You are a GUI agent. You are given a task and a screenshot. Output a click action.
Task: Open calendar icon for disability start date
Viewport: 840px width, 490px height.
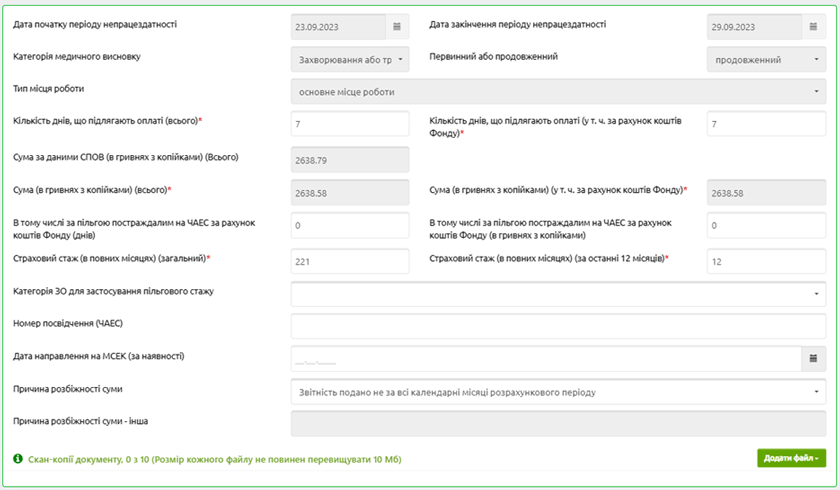coord(396,27)
